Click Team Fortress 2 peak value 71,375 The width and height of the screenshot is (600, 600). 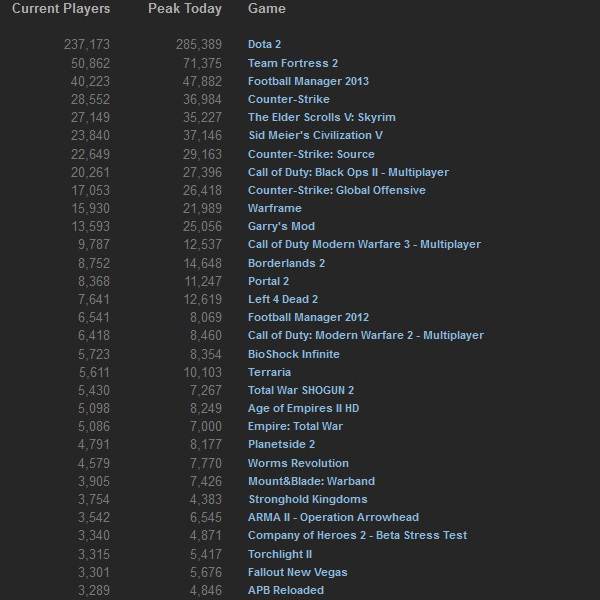tap(202, 63)
